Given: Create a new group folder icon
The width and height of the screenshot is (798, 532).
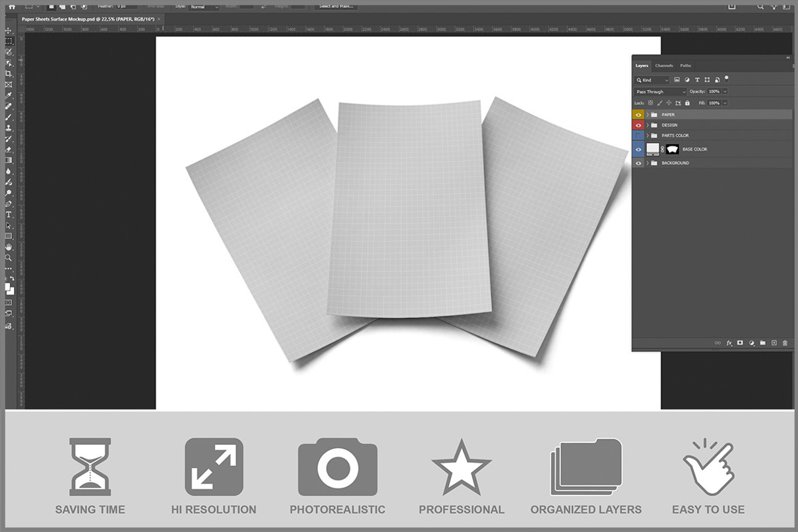Looking at the screenshot, I should point(763,343).
